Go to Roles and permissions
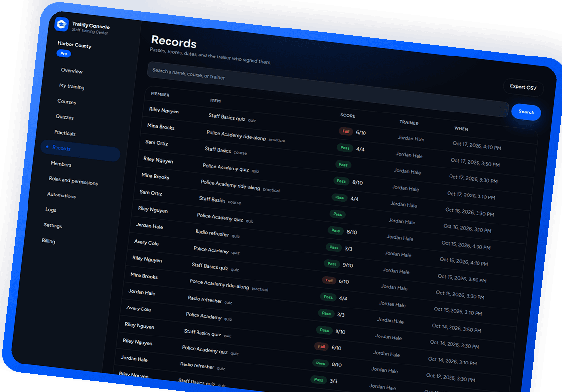 73,180
